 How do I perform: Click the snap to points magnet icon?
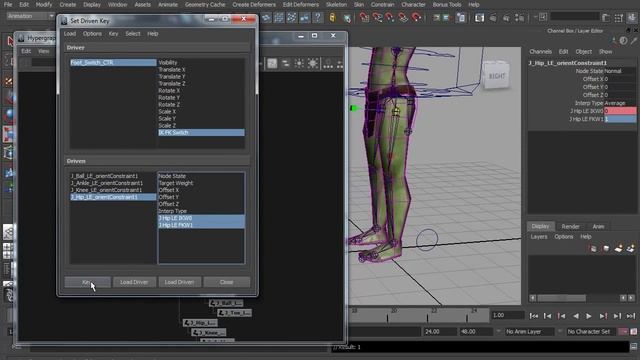pyautogui.click(x=390, y=18)
